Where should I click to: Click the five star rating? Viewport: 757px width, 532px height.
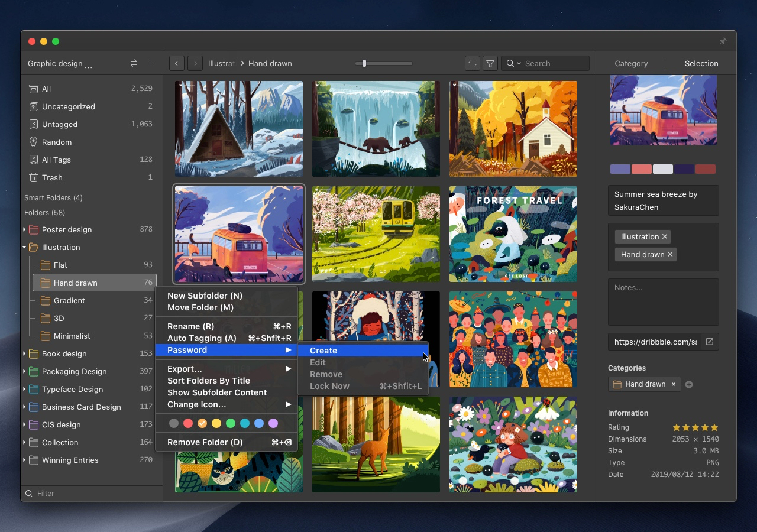pyautogui.click(x=695, y=427)
